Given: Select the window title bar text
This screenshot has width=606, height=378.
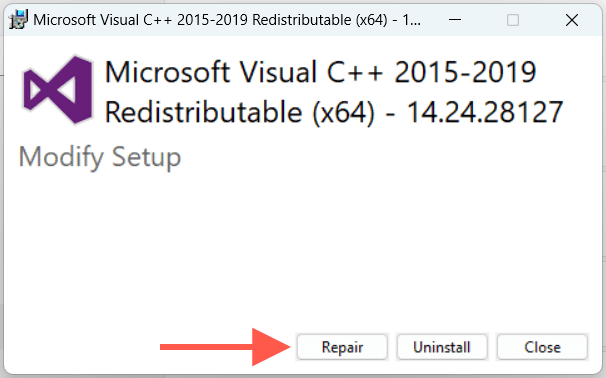Looking at the screenshot, I should [x=227, y=20].
